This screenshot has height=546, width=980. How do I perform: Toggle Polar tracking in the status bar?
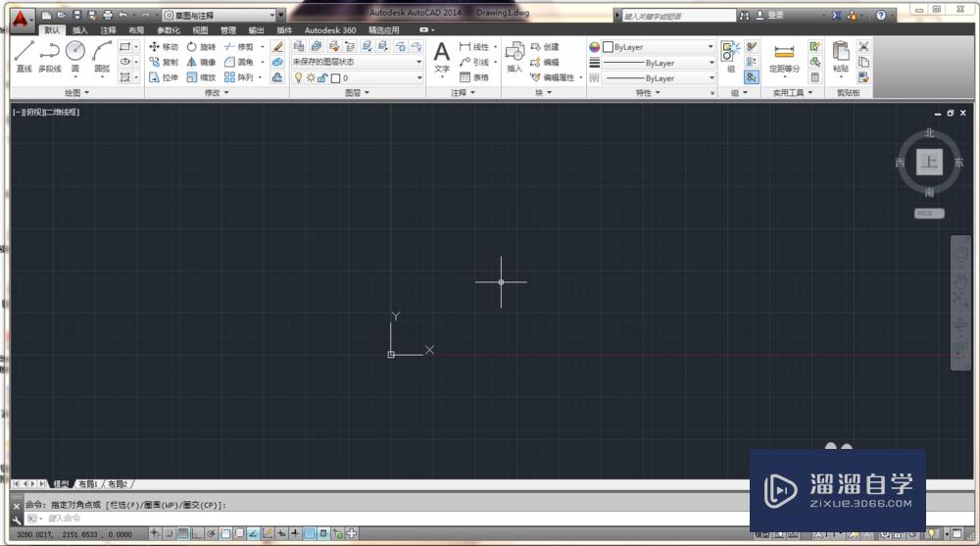[x=212, y=533]
